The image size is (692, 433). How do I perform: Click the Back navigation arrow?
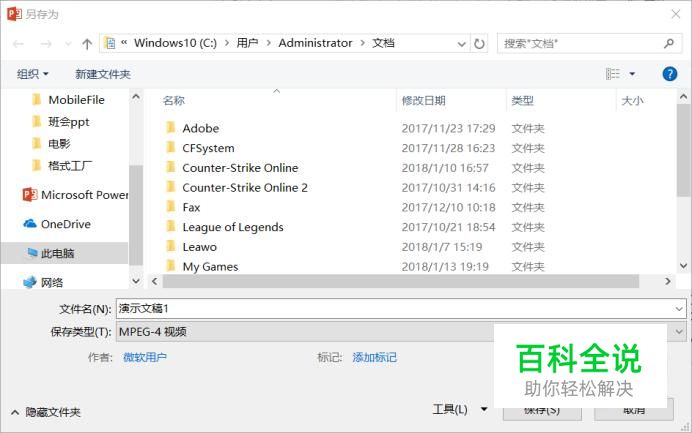click(19, 44)
